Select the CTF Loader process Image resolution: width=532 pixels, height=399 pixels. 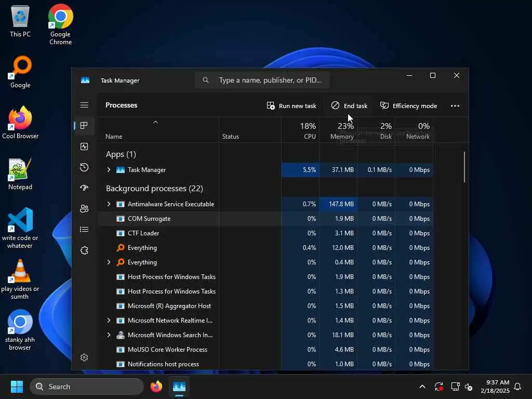pos(265,233)
